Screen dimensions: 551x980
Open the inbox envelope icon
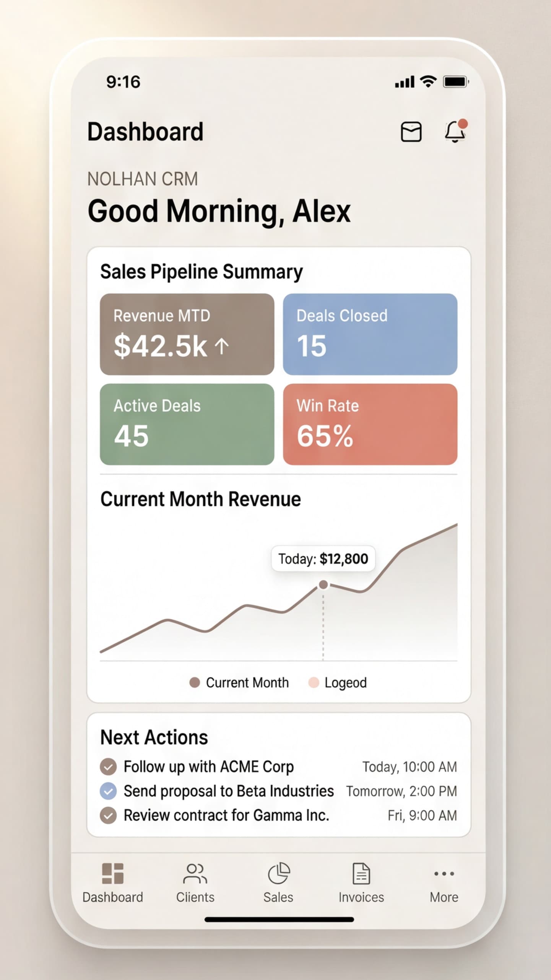412,131
